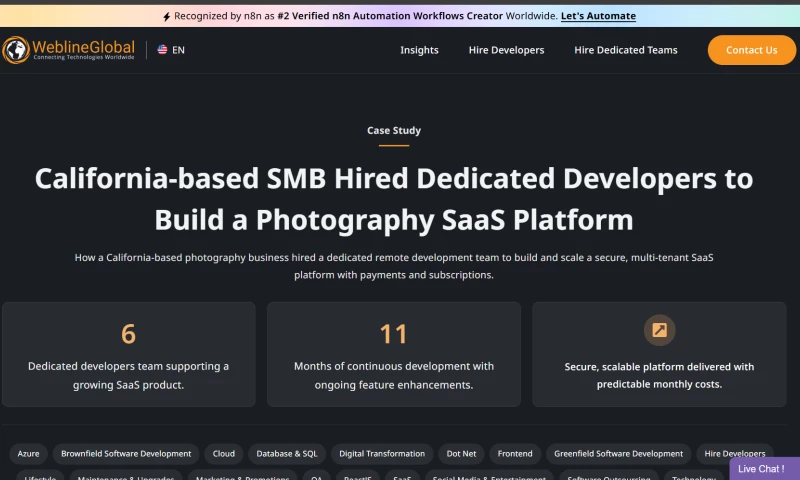Click the Case Study label
Viewport: 800px width, 480px height.
pyautogui.click(x=394, y=131)
